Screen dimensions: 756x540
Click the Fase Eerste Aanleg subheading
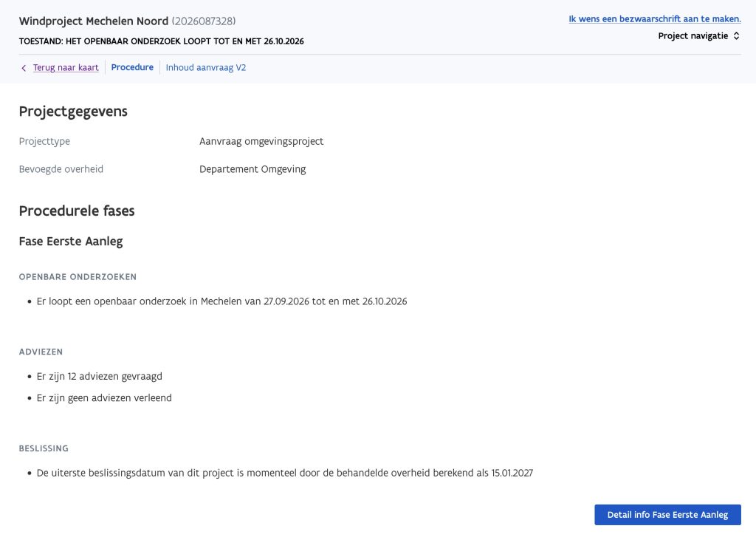click(x=71, y=242)
